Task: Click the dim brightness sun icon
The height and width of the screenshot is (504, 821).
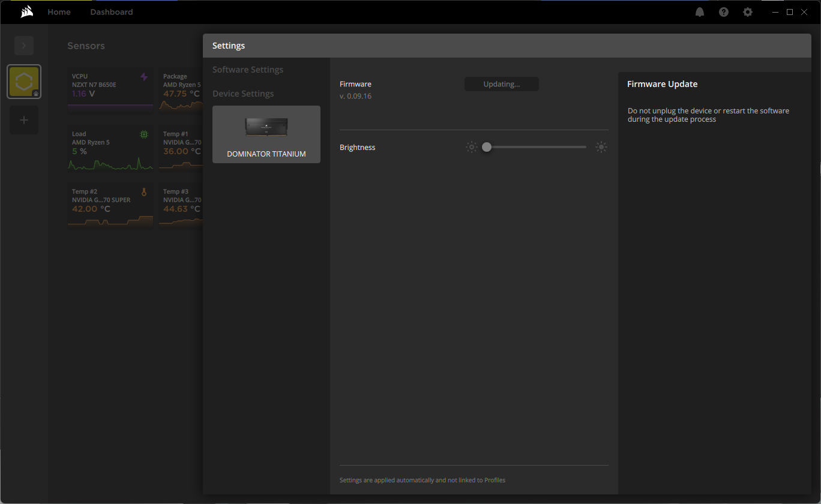Action: pyautogui.click(x=472, y=147)
